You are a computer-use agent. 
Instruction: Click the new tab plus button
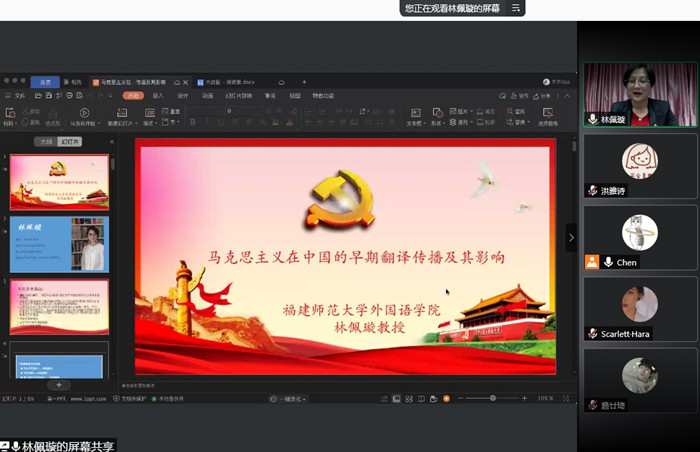304,81
